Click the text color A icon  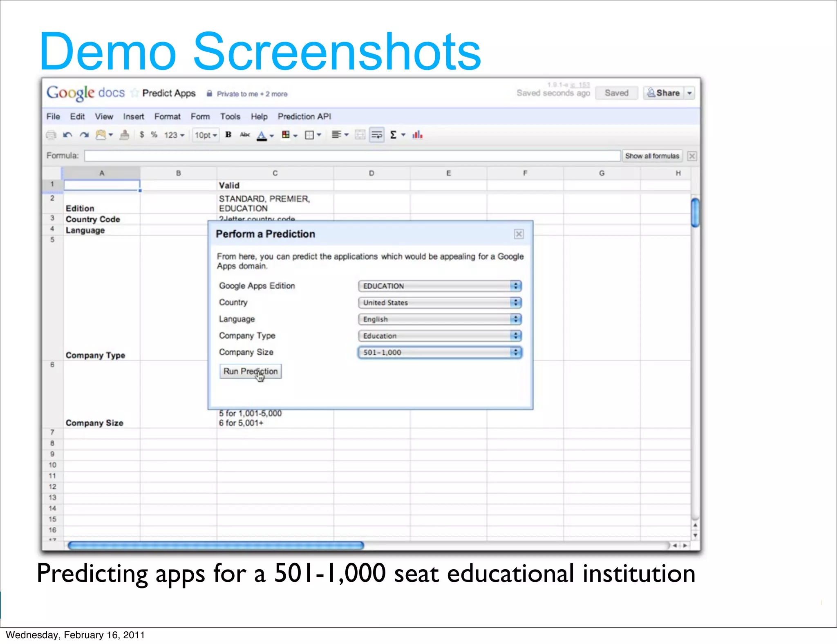[262, 135]
